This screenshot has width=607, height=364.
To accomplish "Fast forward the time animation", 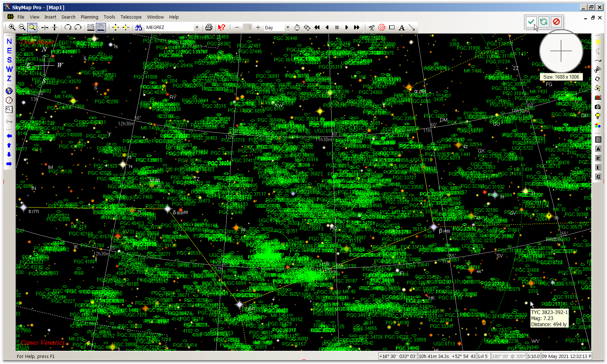I will [x=357, y=28].
